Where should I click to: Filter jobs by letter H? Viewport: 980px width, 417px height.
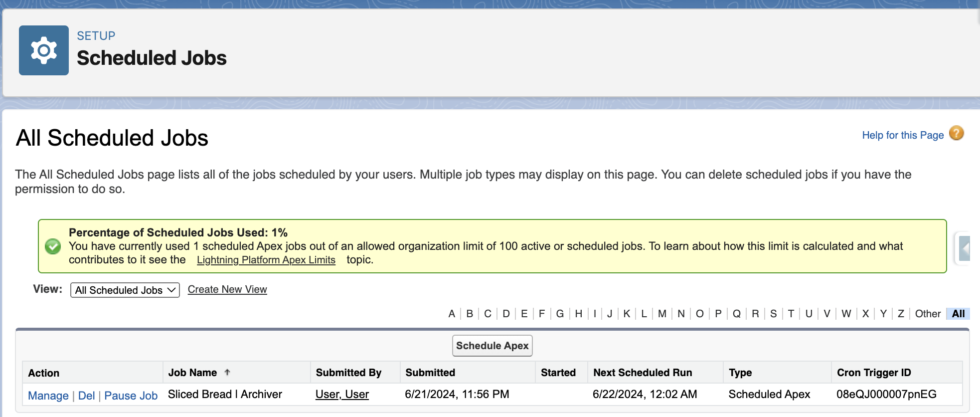[578, 314]
